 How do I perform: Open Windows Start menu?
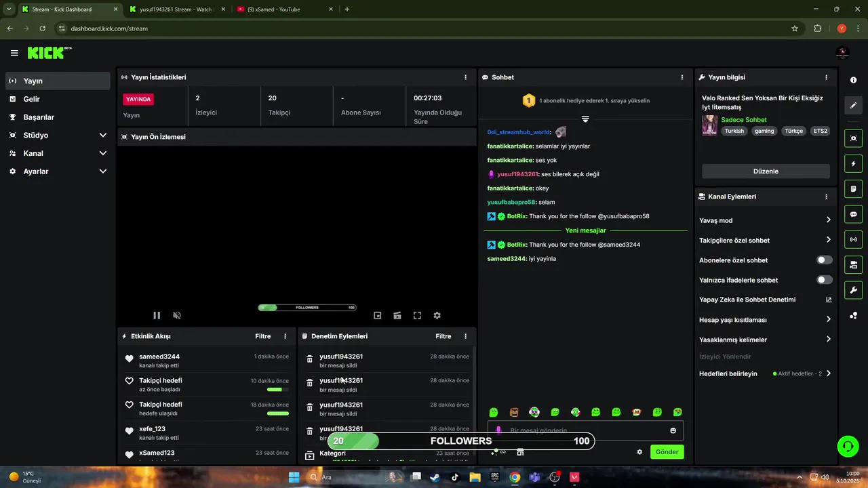tap(294, 477)
